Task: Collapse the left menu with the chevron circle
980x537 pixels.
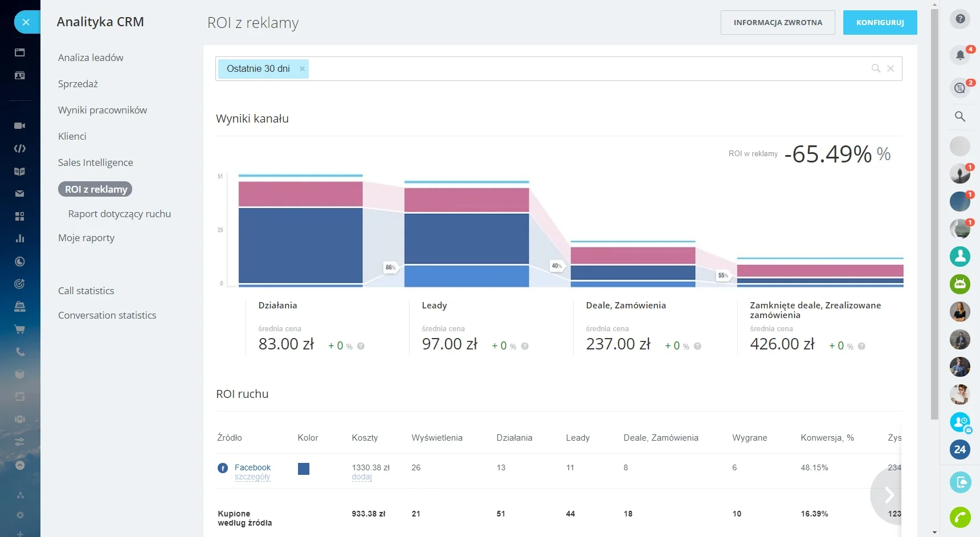Action: [20, 465]
